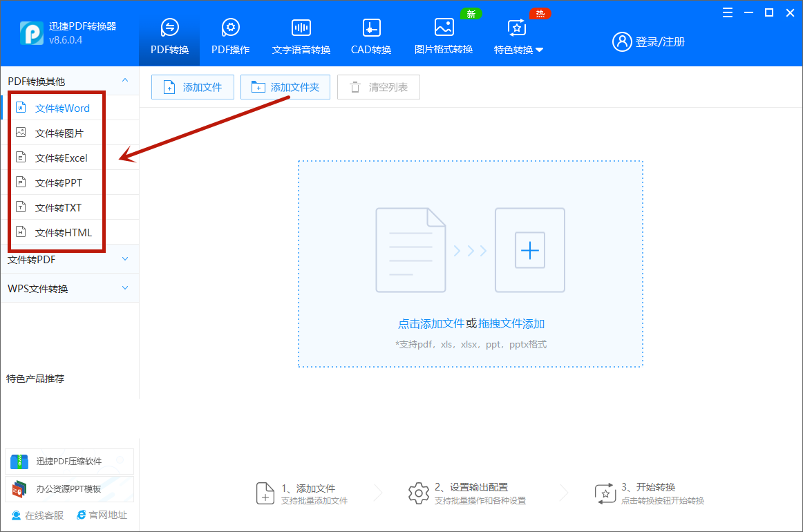The width and height of the screenshot is (803, 532).
Task: Open the PDF操作 tools section
Action: tap(230, 29)
